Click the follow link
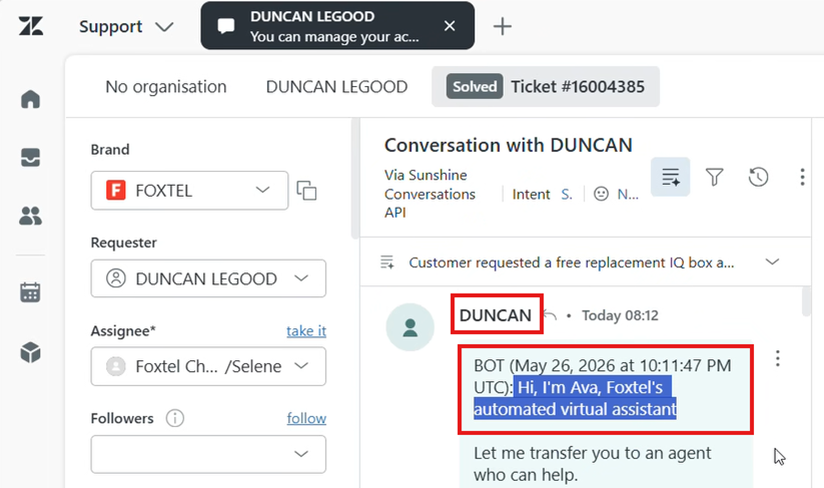This screenshot has height=488, width=824. pos(306,419)
